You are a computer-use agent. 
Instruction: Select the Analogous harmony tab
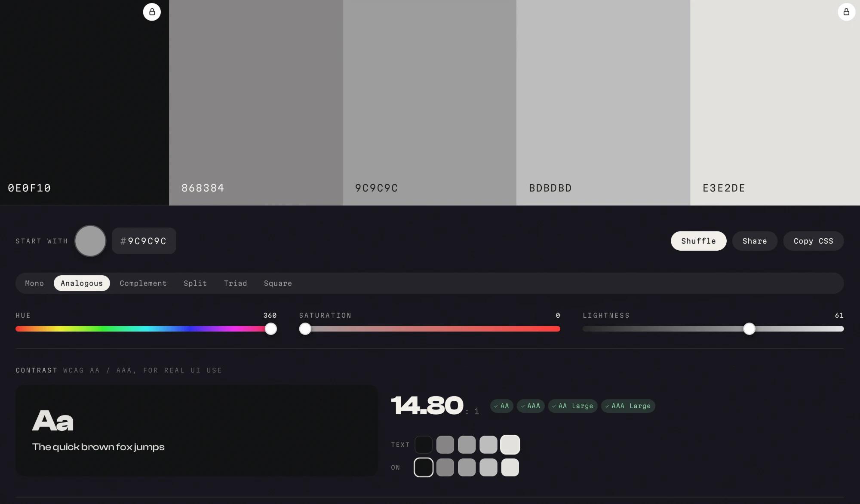[x=82, y=283]
